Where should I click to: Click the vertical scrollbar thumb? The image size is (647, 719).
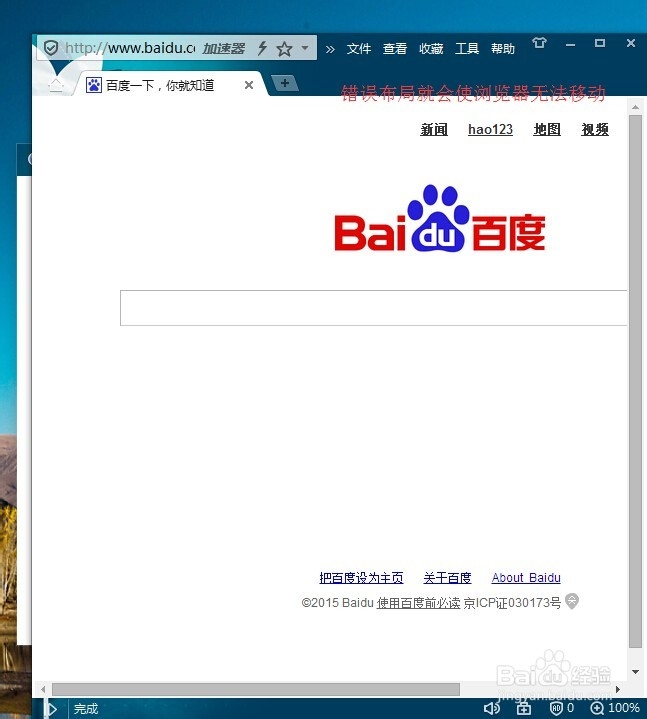(635, 381)
